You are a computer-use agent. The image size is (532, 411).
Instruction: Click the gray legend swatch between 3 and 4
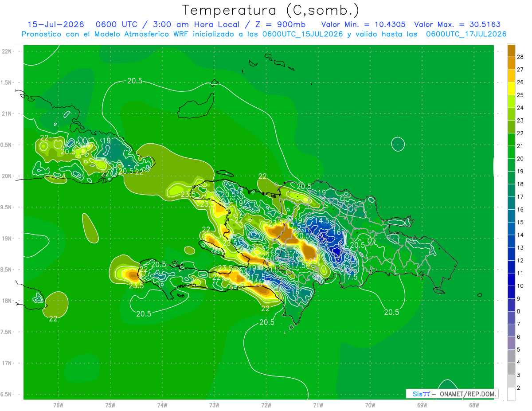pyautogui.click(x=511, y=368)
